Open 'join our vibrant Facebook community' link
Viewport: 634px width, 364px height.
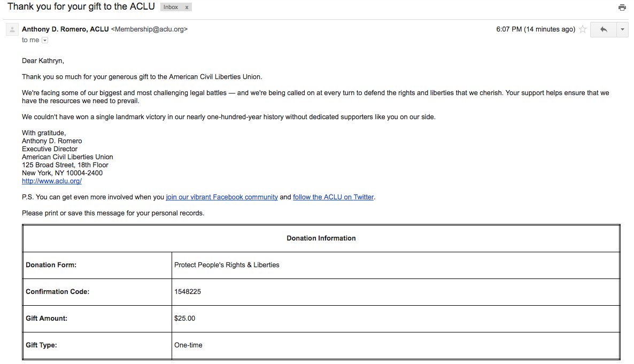(x=222, y=197)
